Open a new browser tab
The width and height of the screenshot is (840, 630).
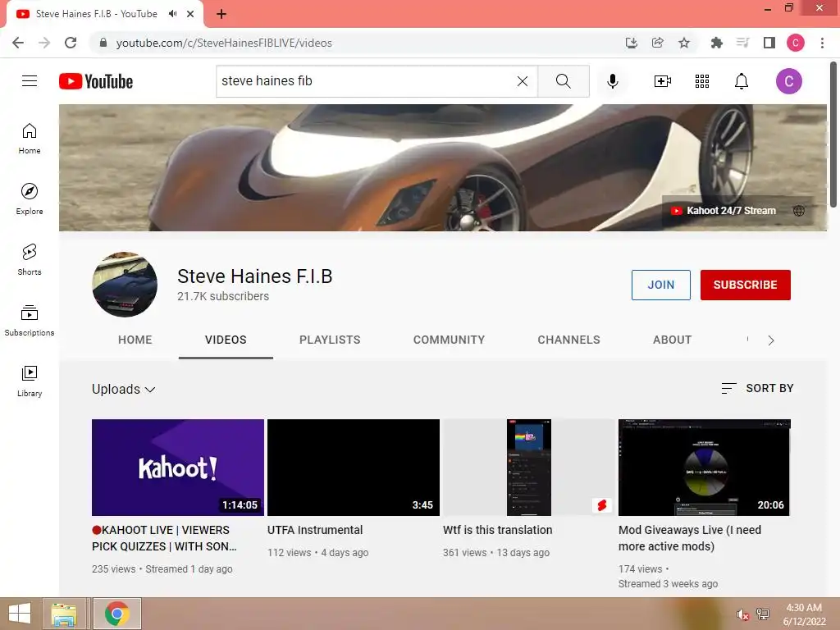click(221, 14)
